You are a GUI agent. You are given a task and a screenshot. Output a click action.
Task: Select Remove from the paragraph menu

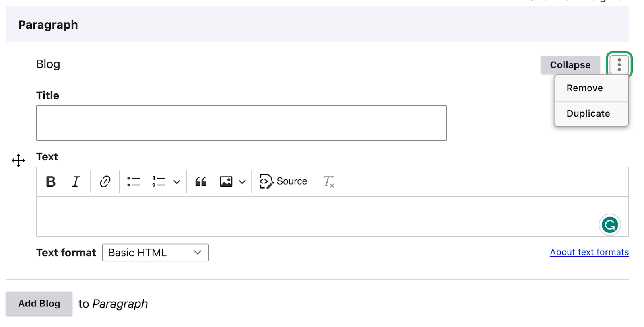coord(584,88)
